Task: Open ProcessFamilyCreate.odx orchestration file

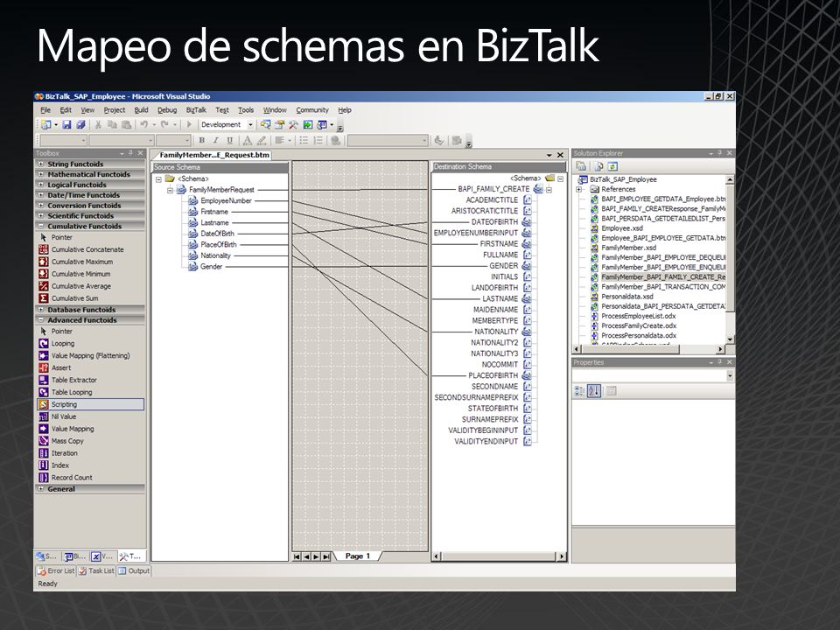Action: coord(639,325)
